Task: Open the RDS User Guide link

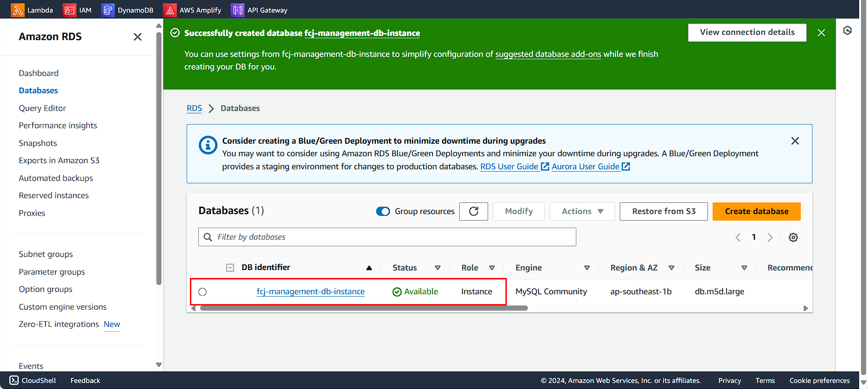Action: [x=510, y=167]
